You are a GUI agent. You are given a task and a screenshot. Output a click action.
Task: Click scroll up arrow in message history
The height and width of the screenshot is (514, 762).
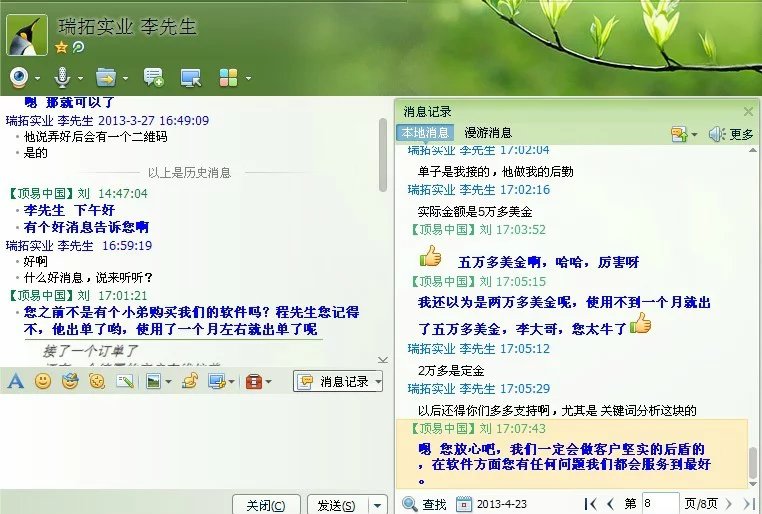coord(753,150)
